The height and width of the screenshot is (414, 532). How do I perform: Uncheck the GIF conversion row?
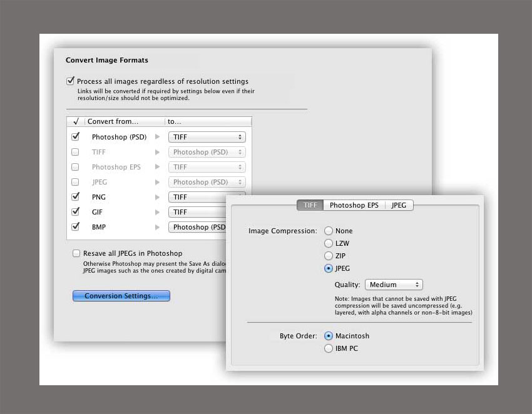click(75, 212)
